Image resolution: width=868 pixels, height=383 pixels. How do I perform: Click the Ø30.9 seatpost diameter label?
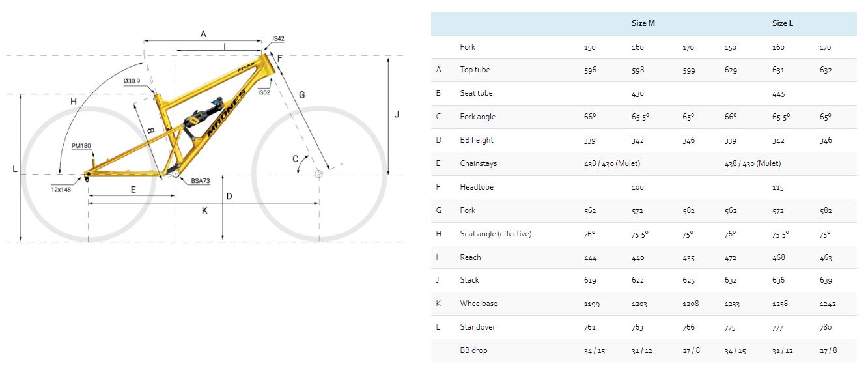[132, 81]
